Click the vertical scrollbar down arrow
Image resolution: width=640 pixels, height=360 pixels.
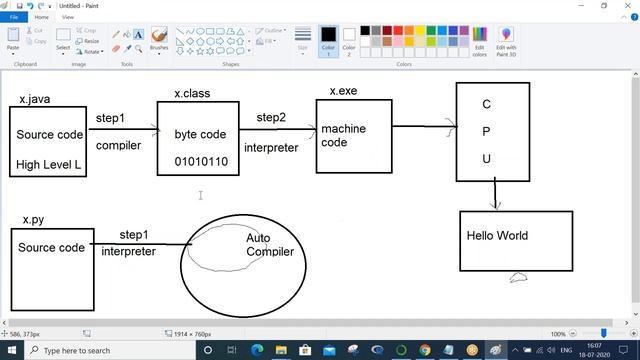(636, 314)
